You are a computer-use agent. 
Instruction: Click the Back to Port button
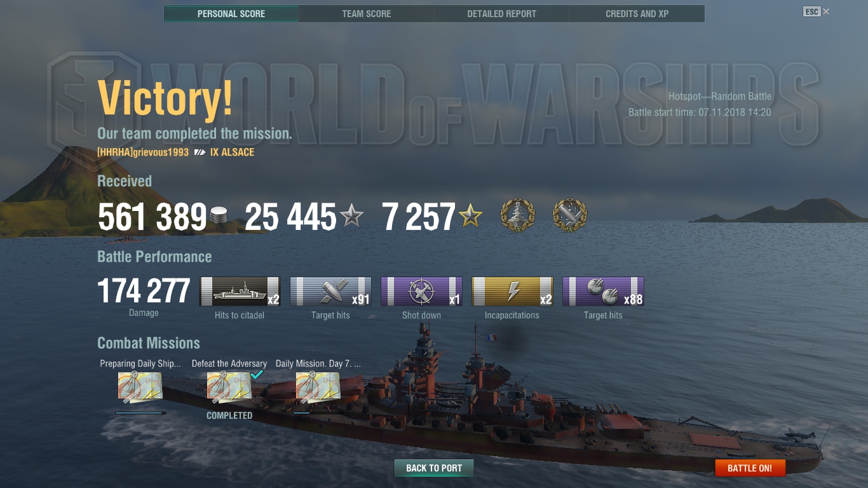pyautogui.click(x=434, y=468)
